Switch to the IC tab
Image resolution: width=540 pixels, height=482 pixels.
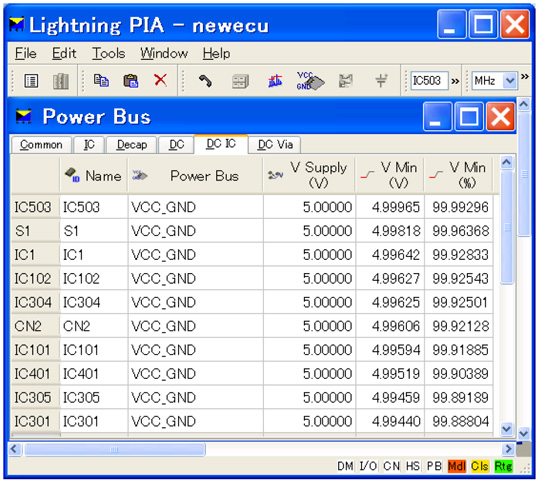[x=89, y=145]
